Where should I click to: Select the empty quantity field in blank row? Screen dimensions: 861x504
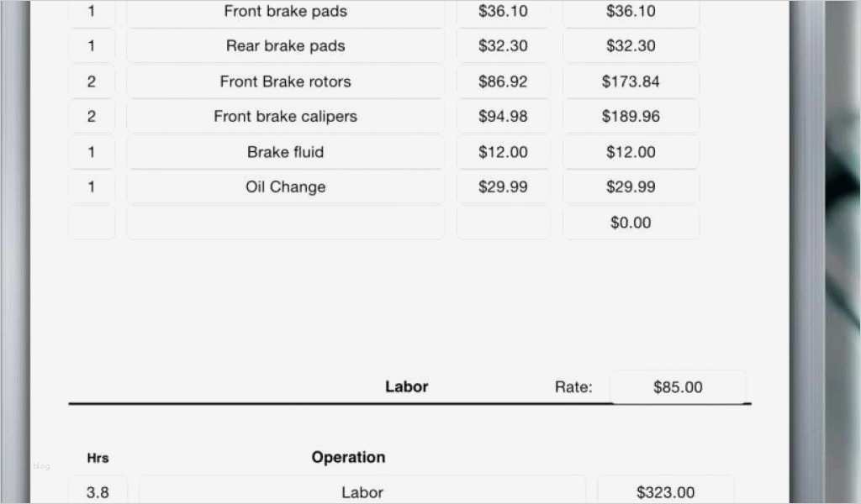tap(91, 223)
